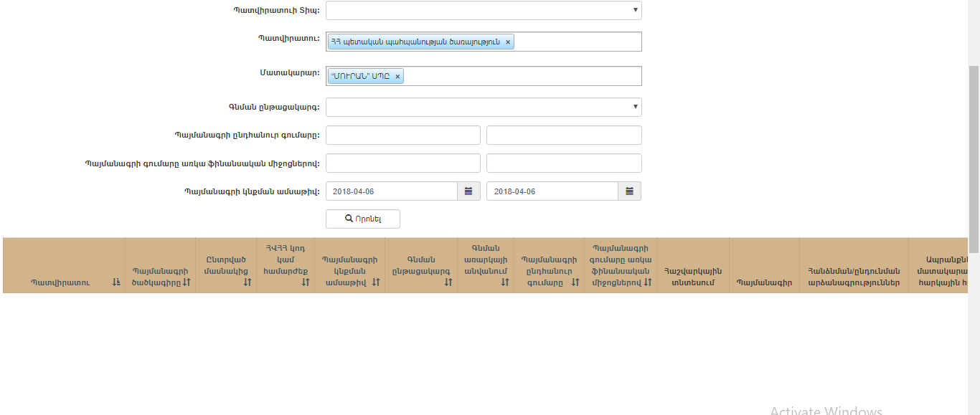Sort by Պայմանագրի ընդհանուր գումարը column icon
Viewport: 980px width, 415px height.
575,282
